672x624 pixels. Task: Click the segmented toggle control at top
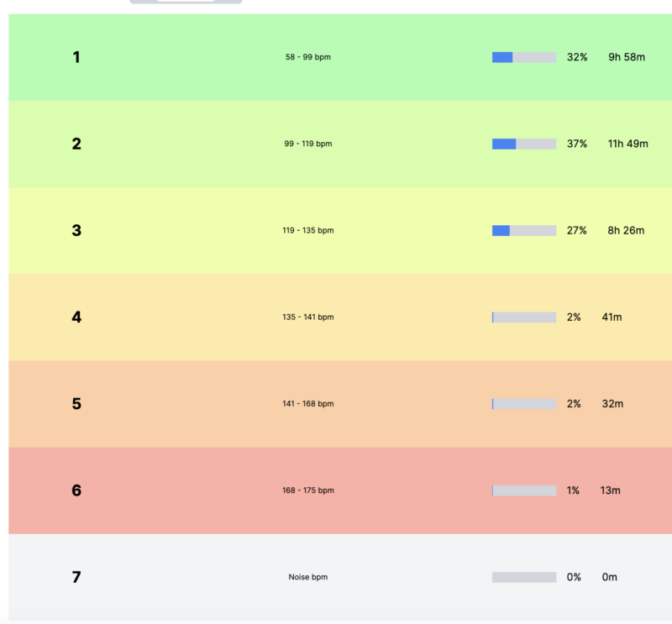pyautogui.click(x=186, y=2)
